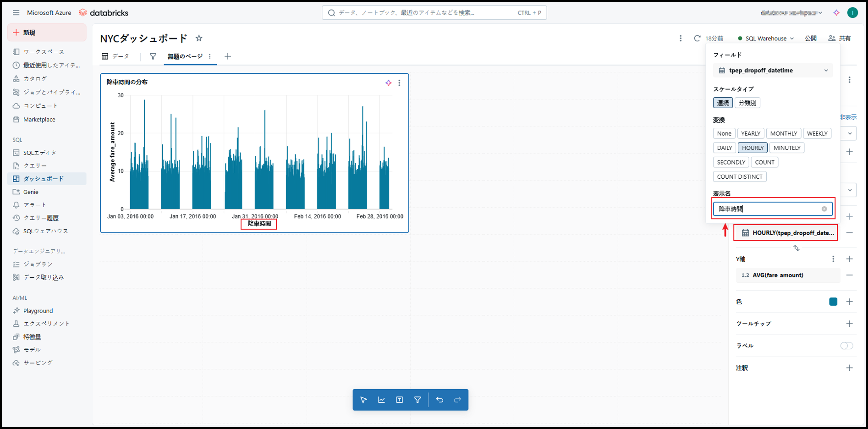Open Genie from the sidebar

coord(31,192)
